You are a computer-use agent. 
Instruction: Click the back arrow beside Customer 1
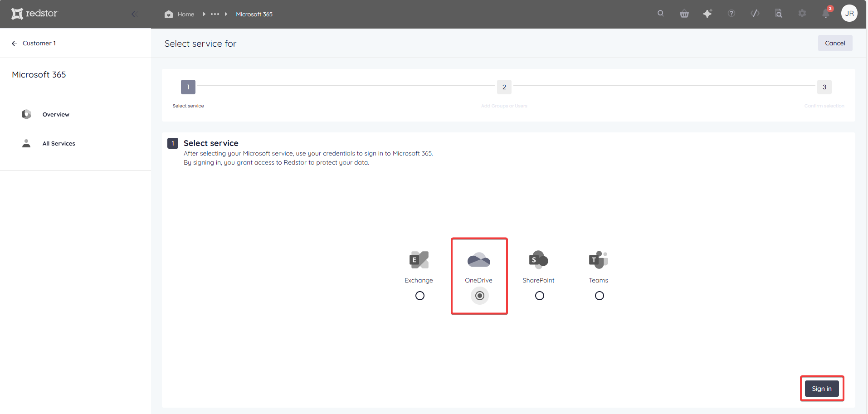14,44
